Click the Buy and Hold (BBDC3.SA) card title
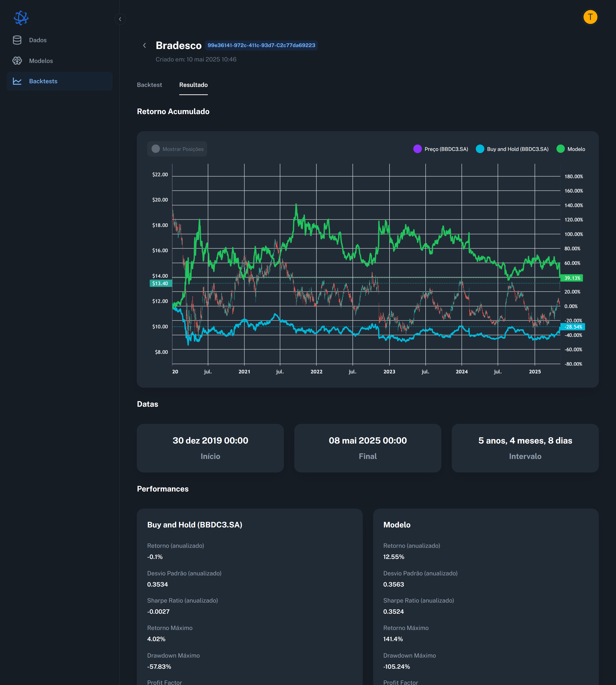 (x=195, y=525)
